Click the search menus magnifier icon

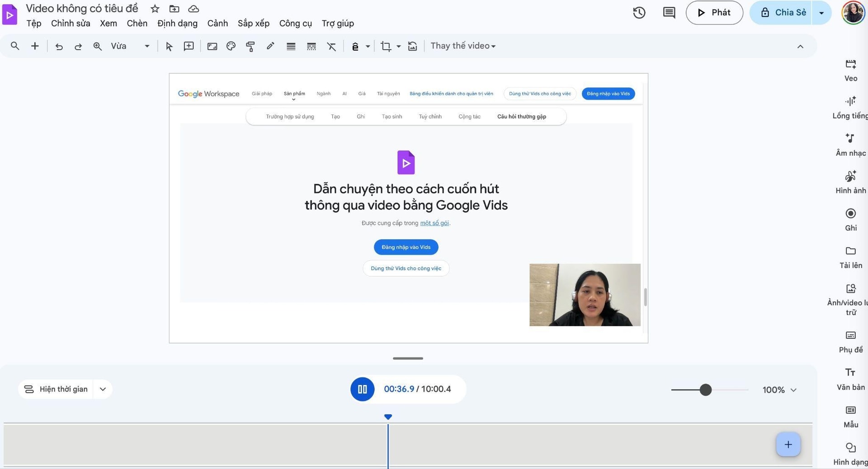click(x=15, y=46)
